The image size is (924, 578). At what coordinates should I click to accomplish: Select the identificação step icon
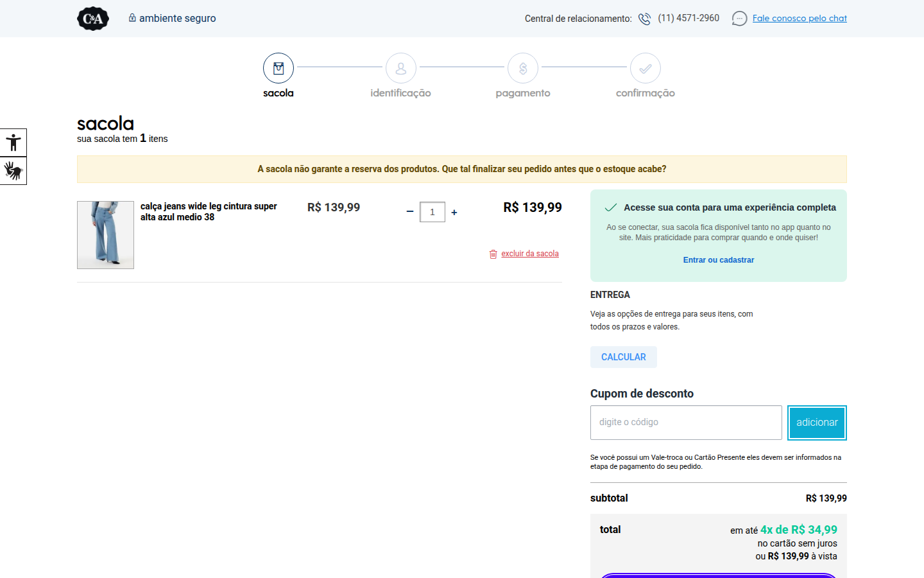tap(401, 68)
